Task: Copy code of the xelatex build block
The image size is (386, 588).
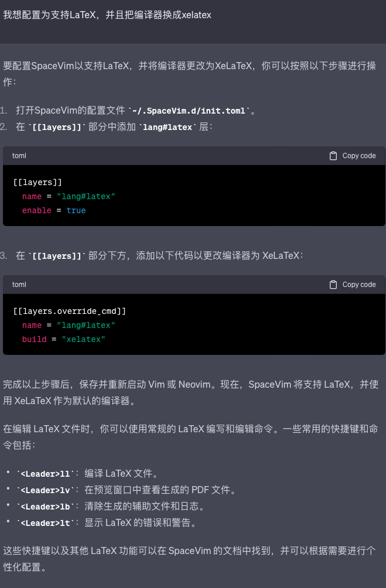Action: pyautogui.click(x=353, y=285)
